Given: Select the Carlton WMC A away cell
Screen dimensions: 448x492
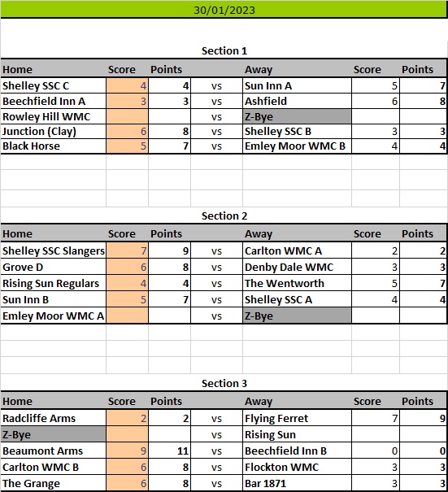Looking at the screenshot, I should (x=297, y=250).
